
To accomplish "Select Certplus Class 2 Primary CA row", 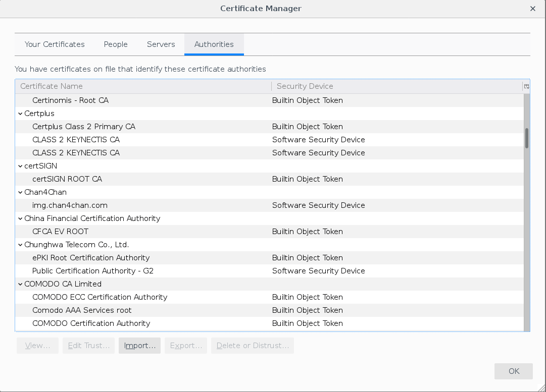I will 269,127.
